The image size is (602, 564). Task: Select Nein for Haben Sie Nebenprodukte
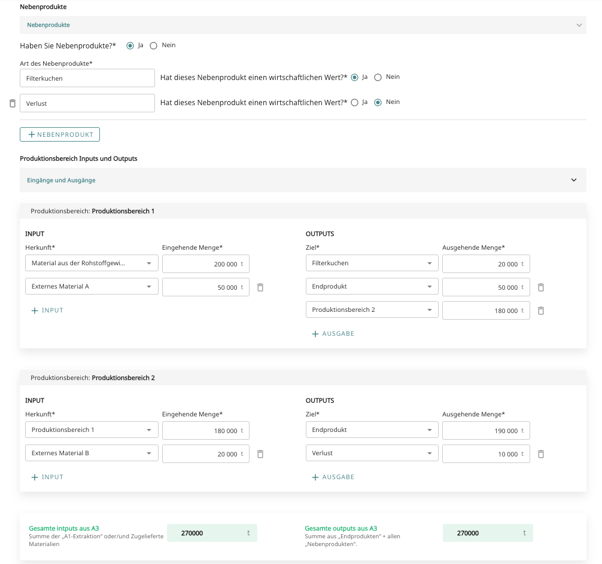coord(154,46)
